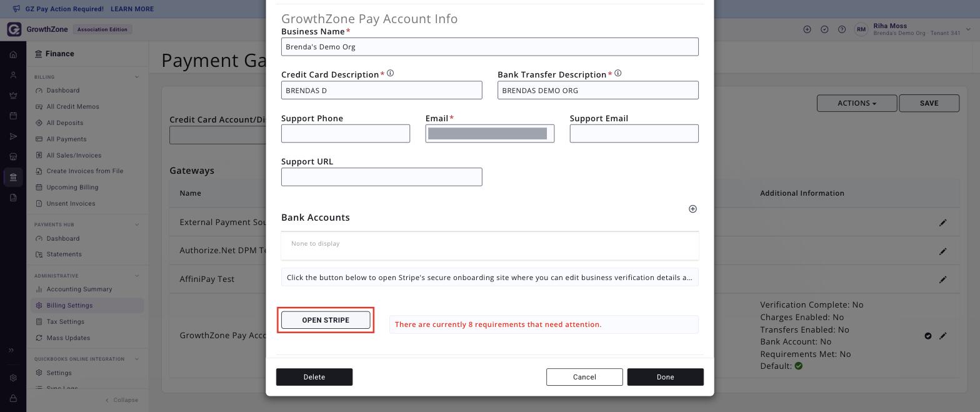Show Credit Card Description info tooltip

(390, 73)
